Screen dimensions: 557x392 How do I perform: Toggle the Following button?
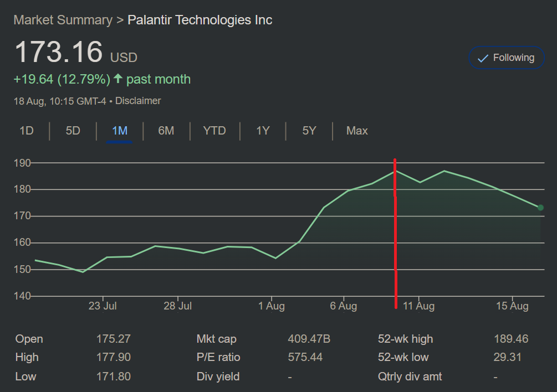(505, 58)
